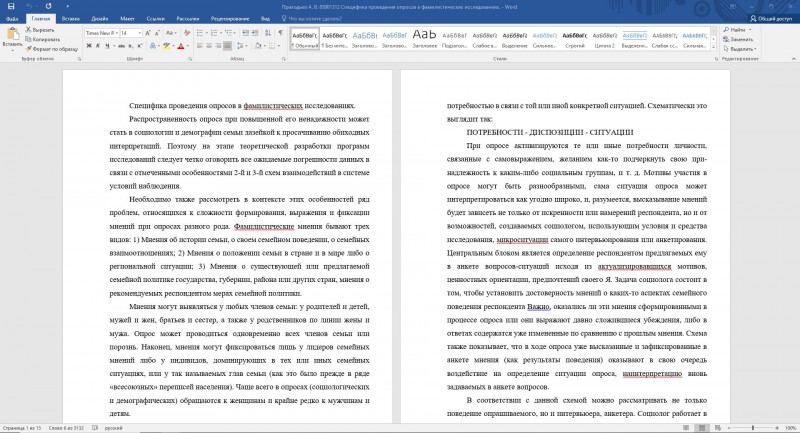Collapse the ribbon with the up chevron
This screenshot has height=433, width=800.
coord(794,59)
